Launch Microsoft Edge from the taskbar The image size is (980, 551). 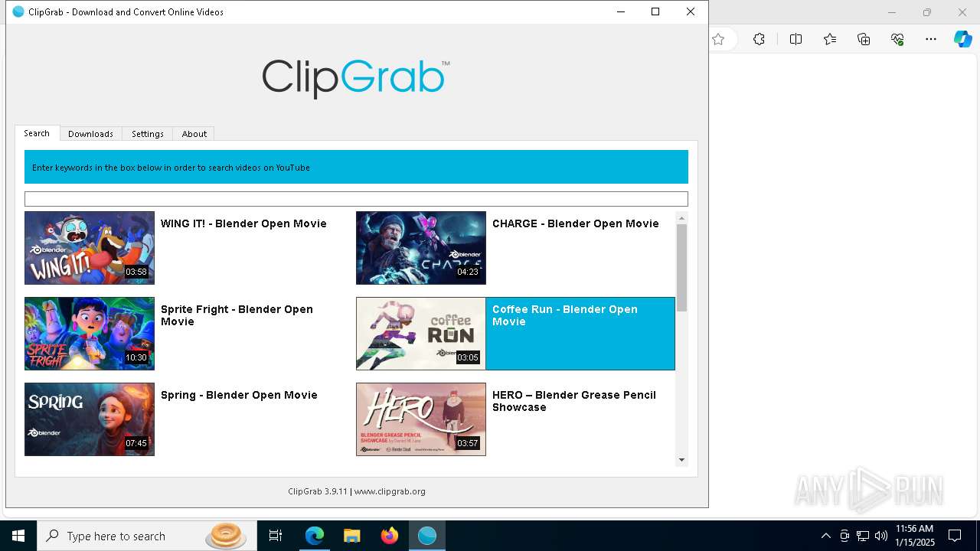315,536
